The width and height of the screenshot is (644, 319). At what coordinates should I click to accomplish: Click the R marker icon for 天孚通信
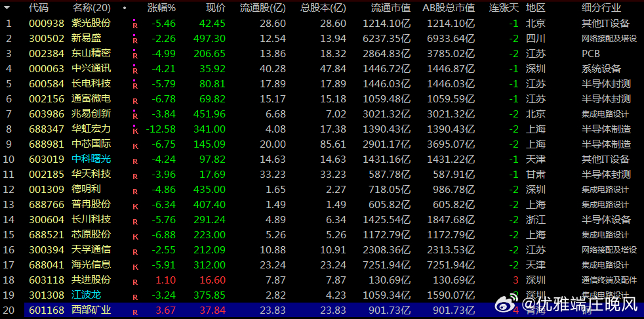pyautogui.click(x=134, y=252)
